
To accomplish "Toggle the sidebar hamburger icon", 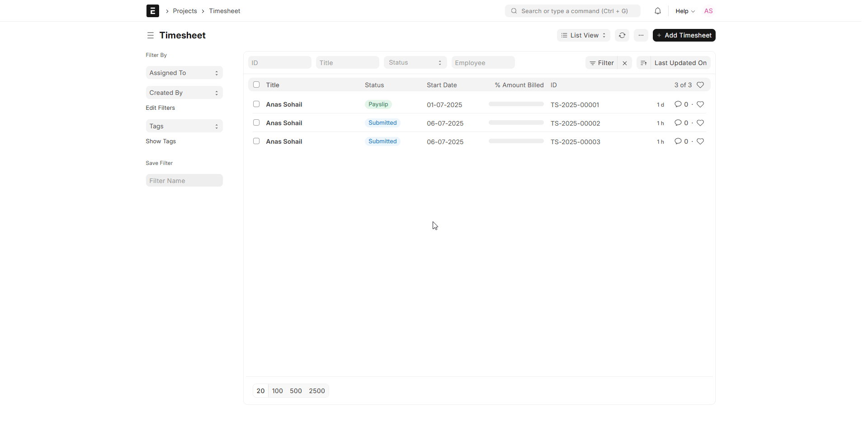I will [x=150, y=35].
